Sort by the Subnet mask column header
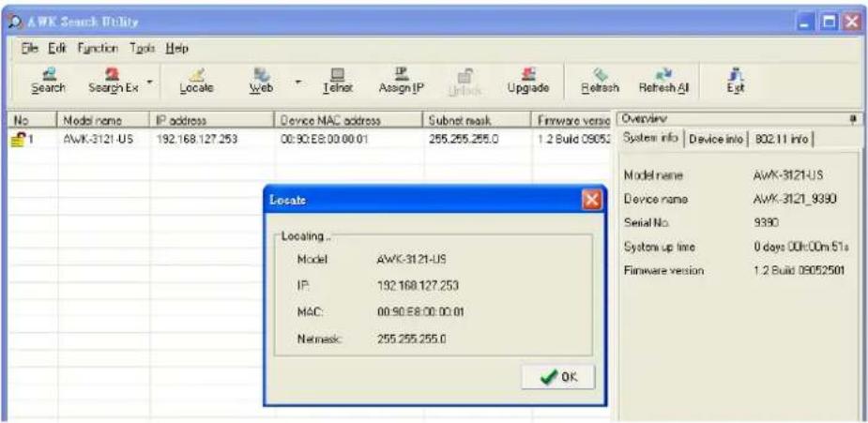 (x=478, y=120)
